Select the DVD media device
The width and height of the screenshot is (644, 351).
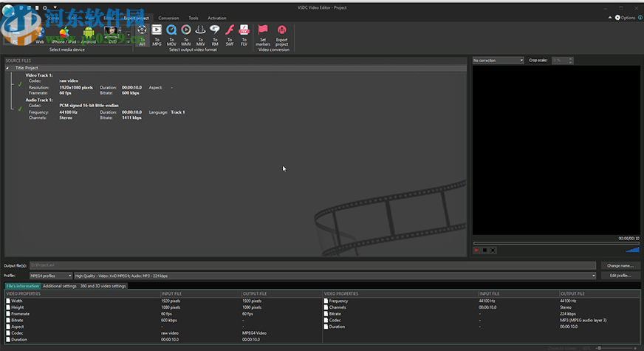(111, 35)
